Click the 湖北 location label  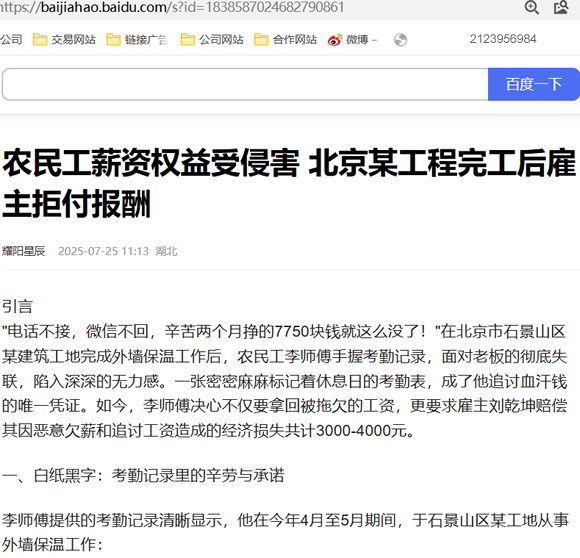click(x=166, y=251)
